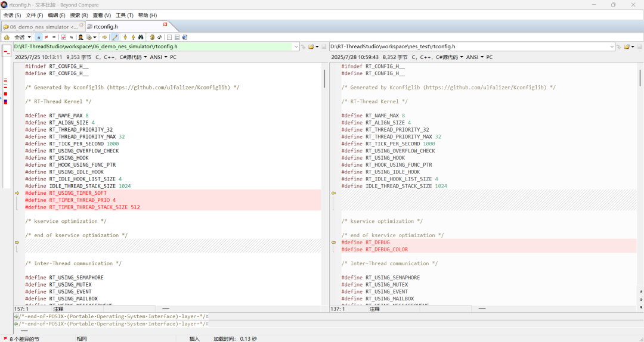Image resolution: width=644 pixels, height=342 pixels.
Task: Expand the left file path dropdown
Action: pyautogui.click(x=296, y=46)
